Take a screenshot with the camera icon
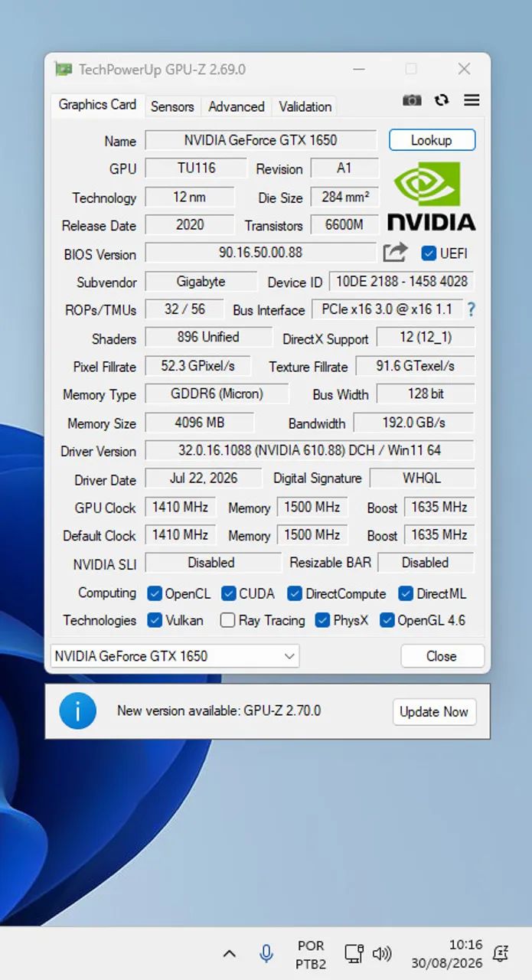The height and width of the screenshot is (980, 532). coord(412,100)
